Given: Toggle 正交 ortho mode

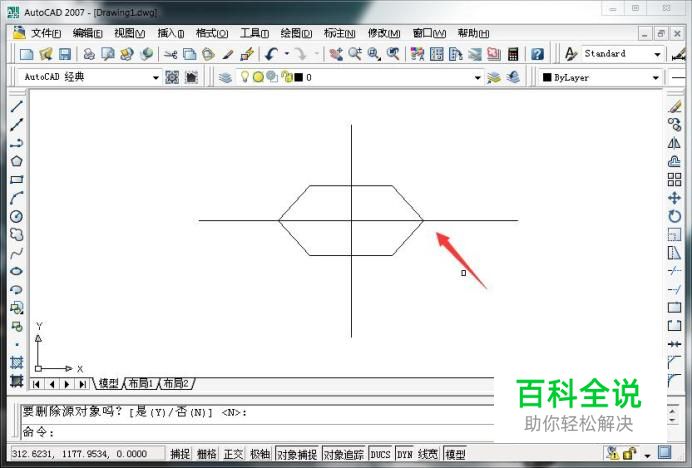Looking at the screenshot, I should pos(233,453).
